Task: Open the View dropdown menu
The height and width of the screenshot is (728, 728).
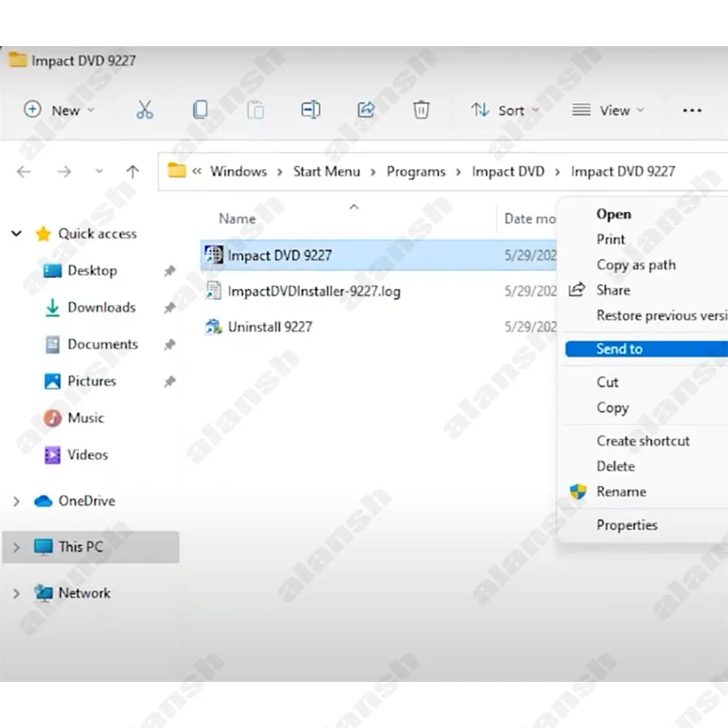Action: (x=608, y=110)
